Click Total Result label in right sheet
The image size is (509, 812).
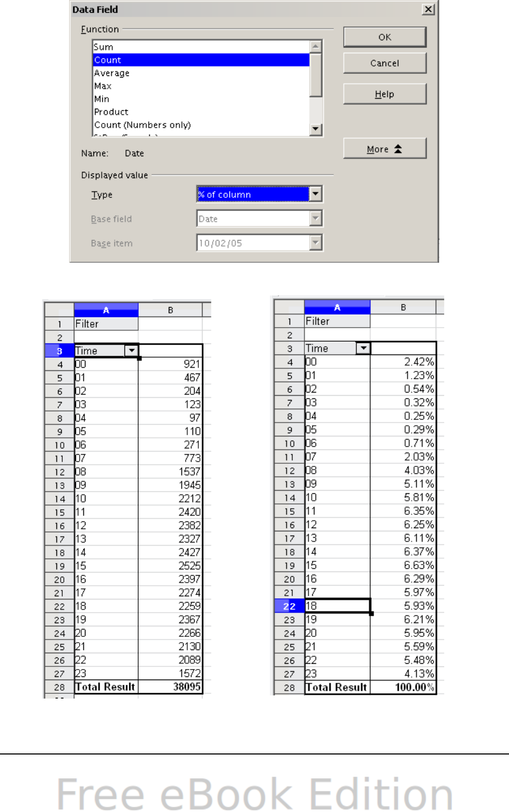(337, 687)
